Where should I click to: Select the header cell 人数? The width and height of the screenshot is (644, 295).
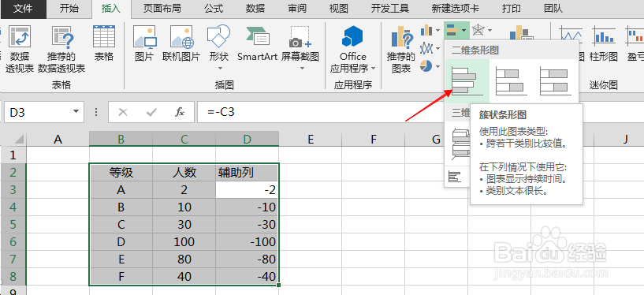[x=184, y=173]
